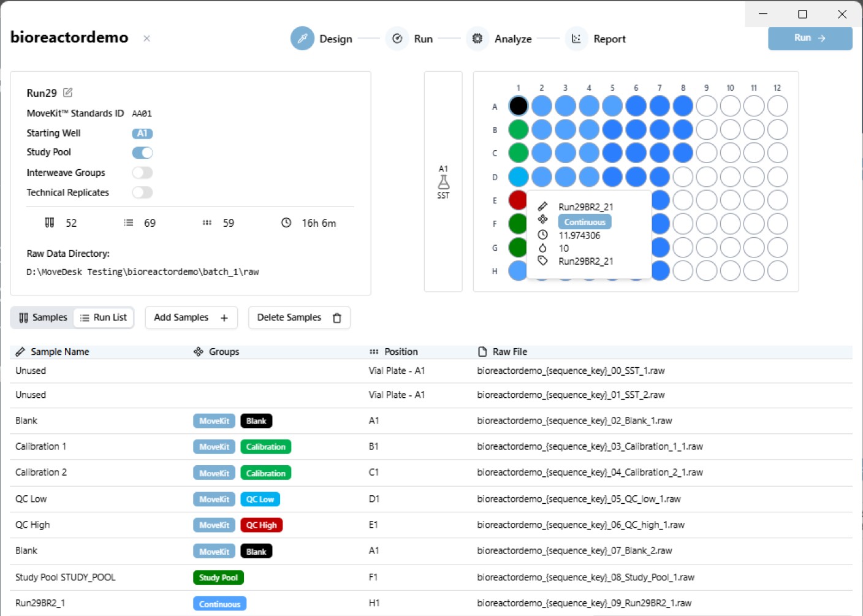Click the samples count vial icon beside 52
Viewport: 863px width, 616px height.
50,222
